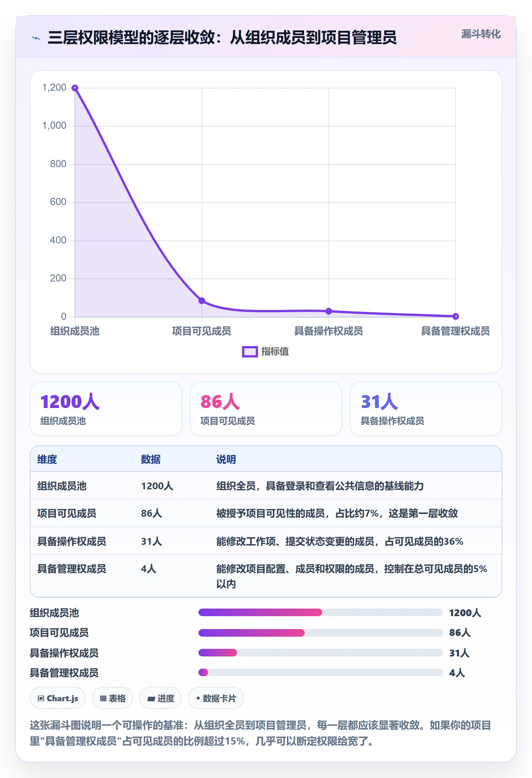Click the description mentioning 占比约7%
The height and width of the screenshot is (778, 532).
[x=337, y=513]
